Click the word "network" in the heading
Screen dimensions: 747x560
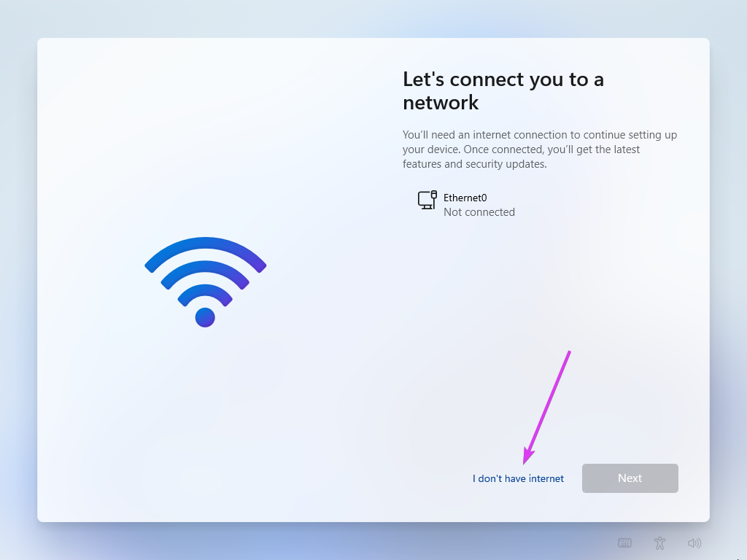(441, 103)
